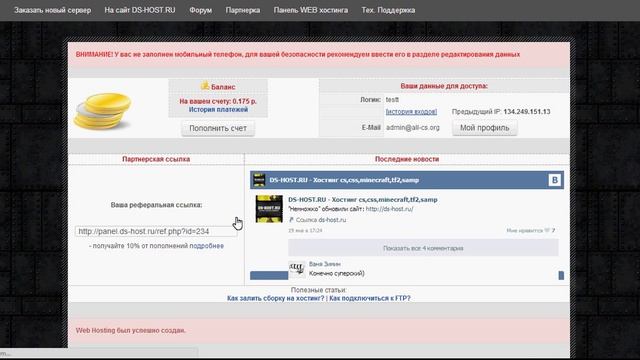The height and width of the screenshot is (360, 640).
Task: Open 'Как залить сборку на хостинг?' article
Action: (276, 298)
